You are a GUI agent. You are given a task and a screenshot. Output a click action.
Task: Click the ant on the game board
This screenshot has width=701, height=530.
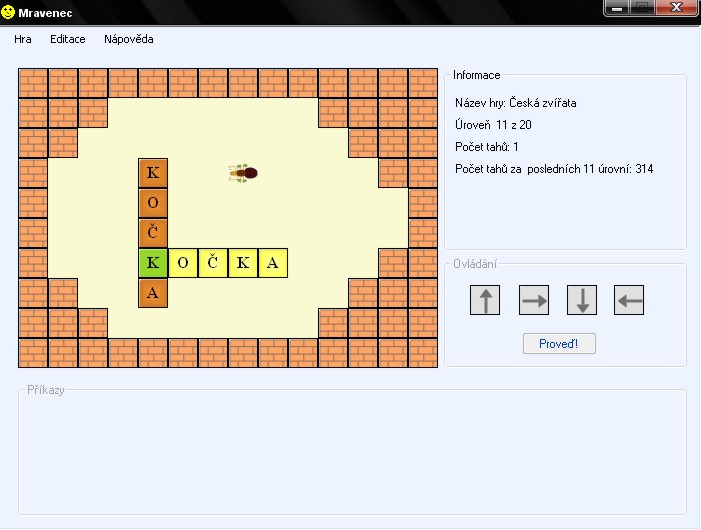pyautogui.click(x=243, y=173)
